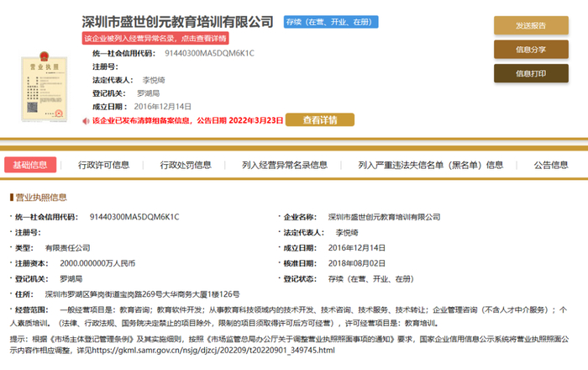
Task: Click the 信息分享 button
Action: coord(531,50)
